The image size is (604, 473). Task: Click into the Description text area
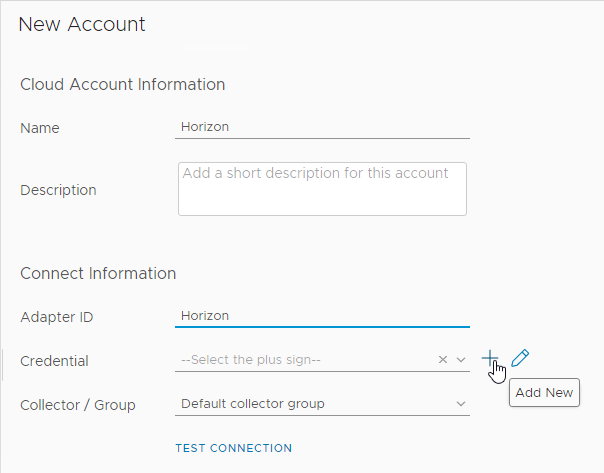point(322,189)
